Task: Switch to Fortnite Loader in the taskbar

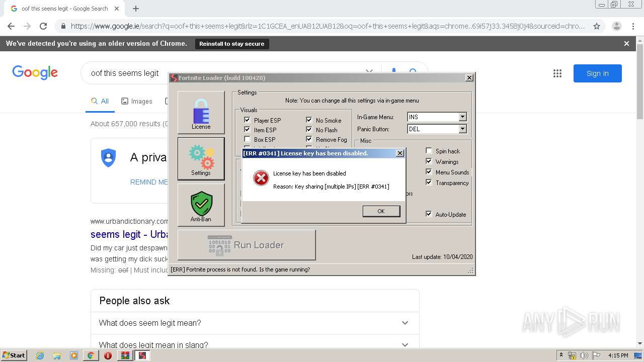Action: [x=142, y=355]
